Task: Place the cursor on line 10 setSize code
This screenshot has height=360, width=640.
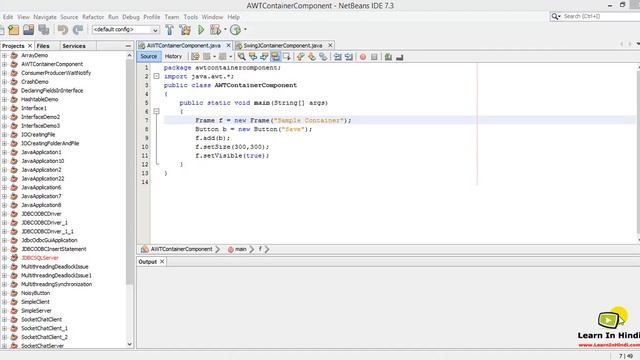Action: (x=232, y=147)
